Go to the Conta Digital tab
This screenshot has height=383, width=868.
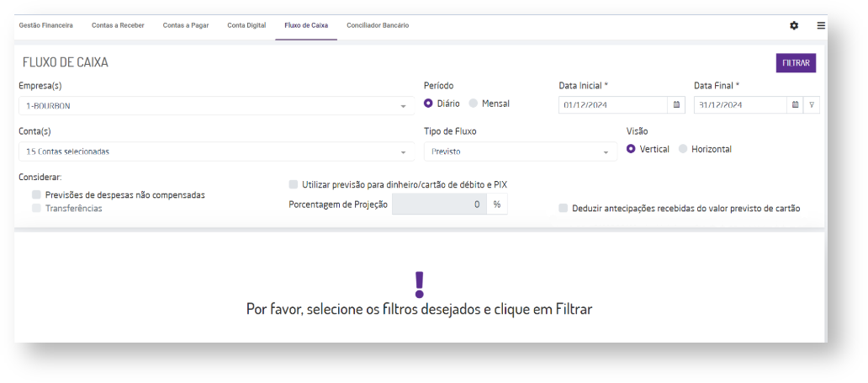pos(247,25)
